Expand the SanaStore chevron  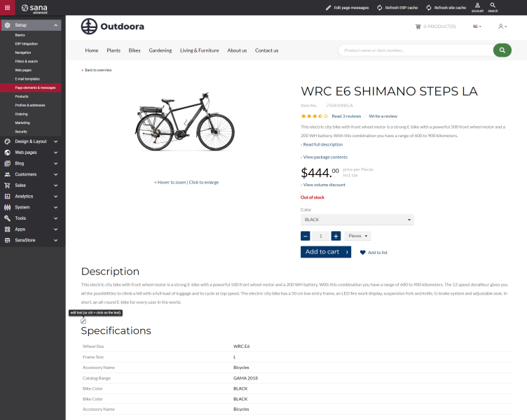[x=56, y=240]
